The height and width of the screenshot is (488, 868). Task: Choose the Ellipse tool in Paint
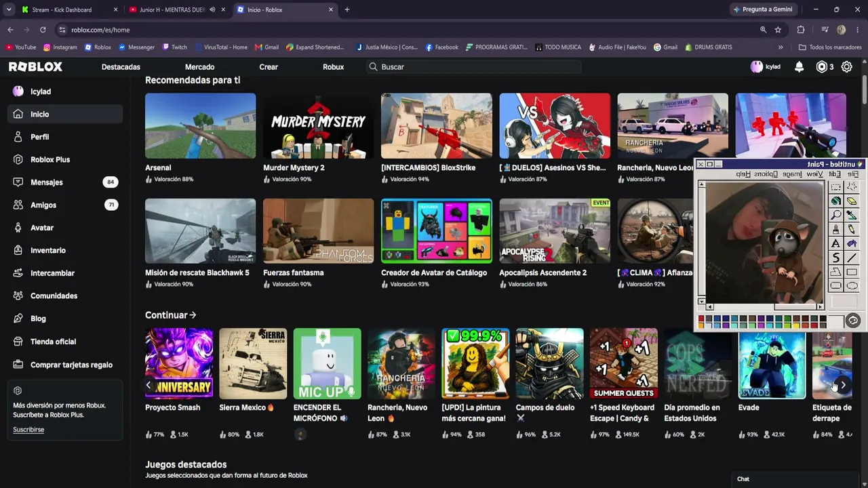click(x=852, y=286)
